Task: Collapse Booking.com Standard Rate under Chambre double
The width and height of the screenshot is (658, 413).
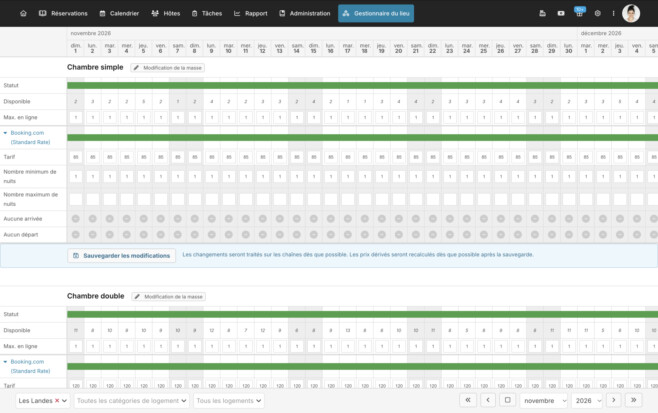Action: tap(5, 361)
